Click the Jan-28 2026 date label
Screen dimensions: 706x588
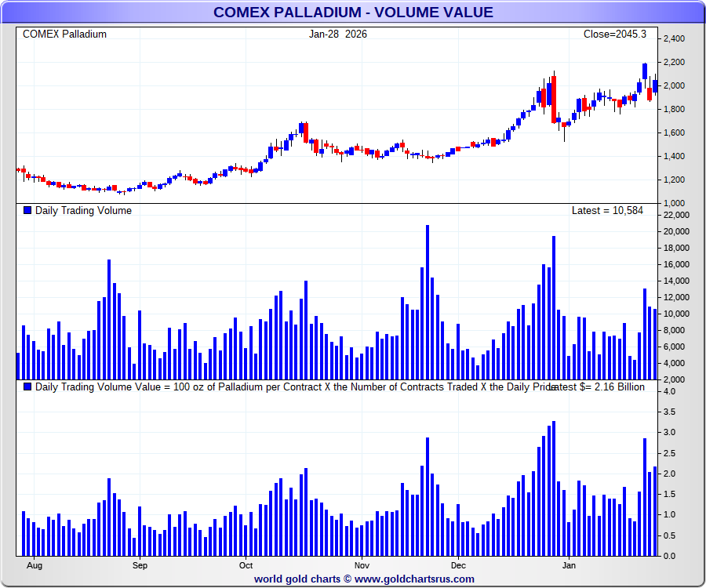[337, 34]
